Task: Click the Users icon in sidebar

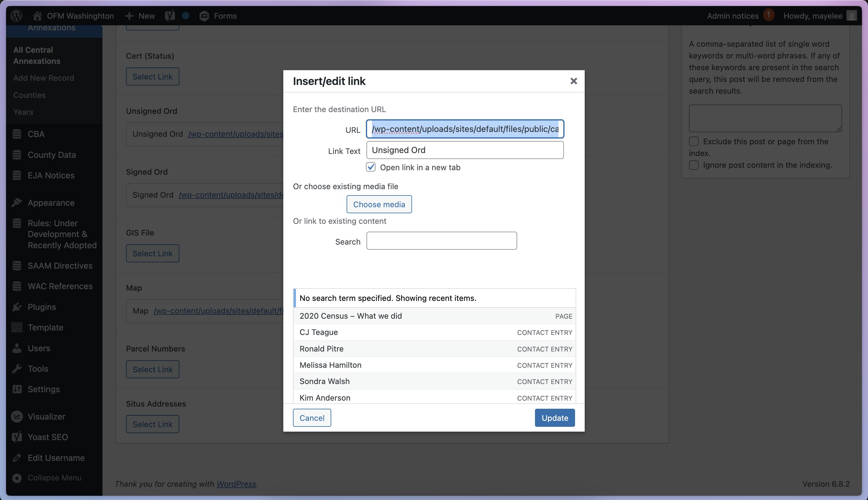Action: pyautogui.click(x=17, y=348)
